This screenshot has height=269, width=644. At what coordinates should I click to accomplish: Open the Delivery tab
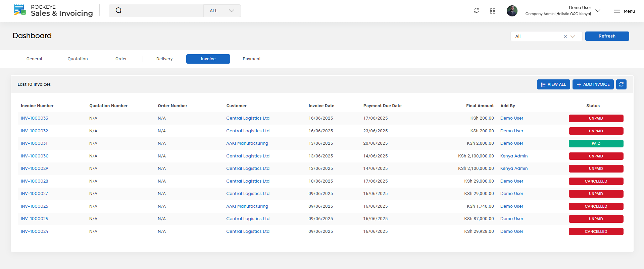[x=164, y=59]
